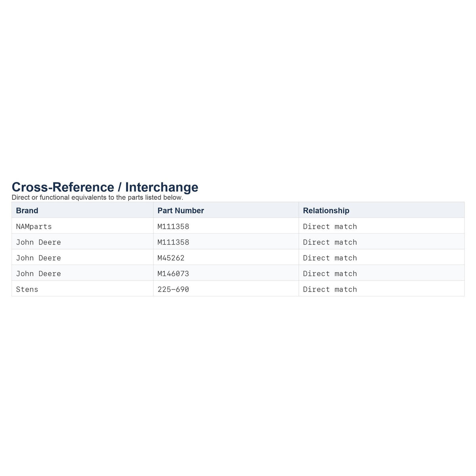This screenshot has height=476, width=476.
Task: Click "Direct match" in the Stens row
Action: 330,290
